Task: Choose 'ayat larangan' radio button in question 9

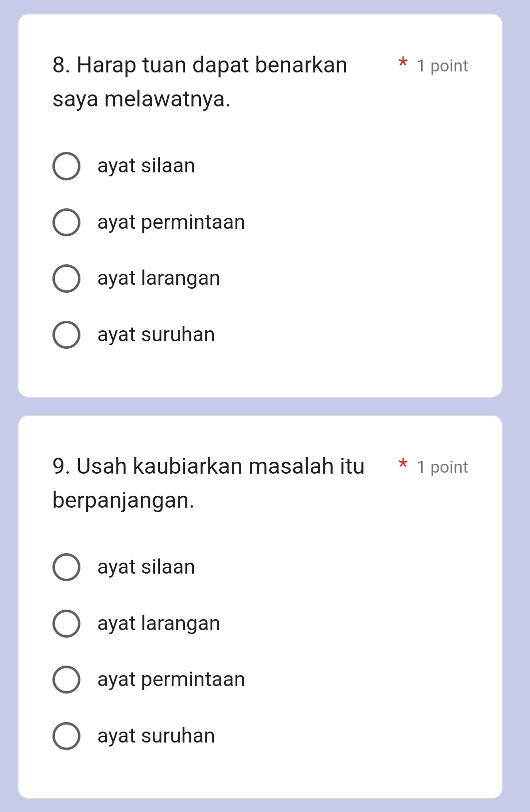Action: (66, 624)
